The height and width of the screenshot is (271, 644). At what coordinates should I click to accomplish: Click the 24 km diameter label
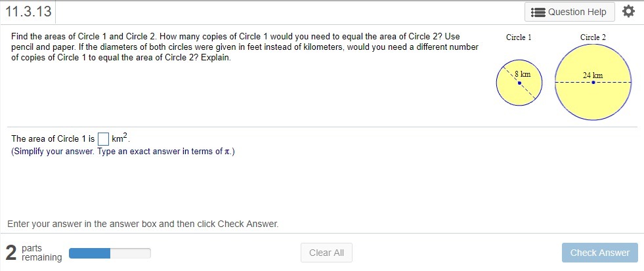[x=593, y=75]
